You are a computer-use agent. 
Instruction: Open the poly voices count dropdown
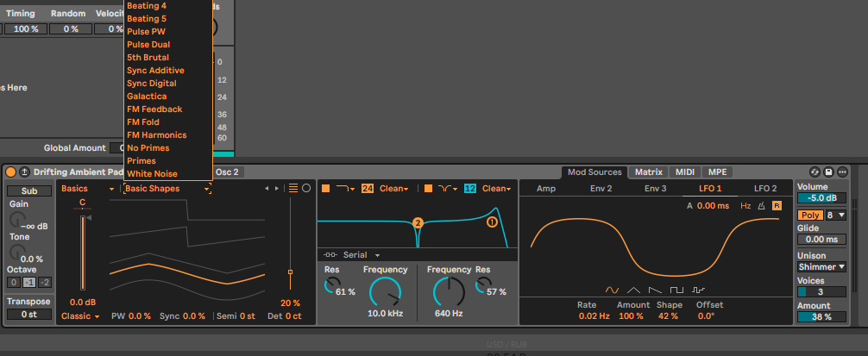[836, 215]
